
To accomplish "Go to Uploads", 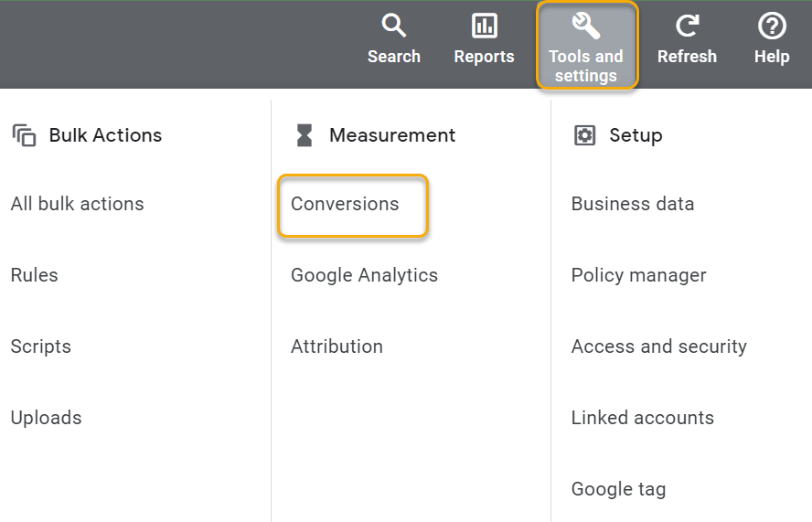I will click(x=47, y=418).
